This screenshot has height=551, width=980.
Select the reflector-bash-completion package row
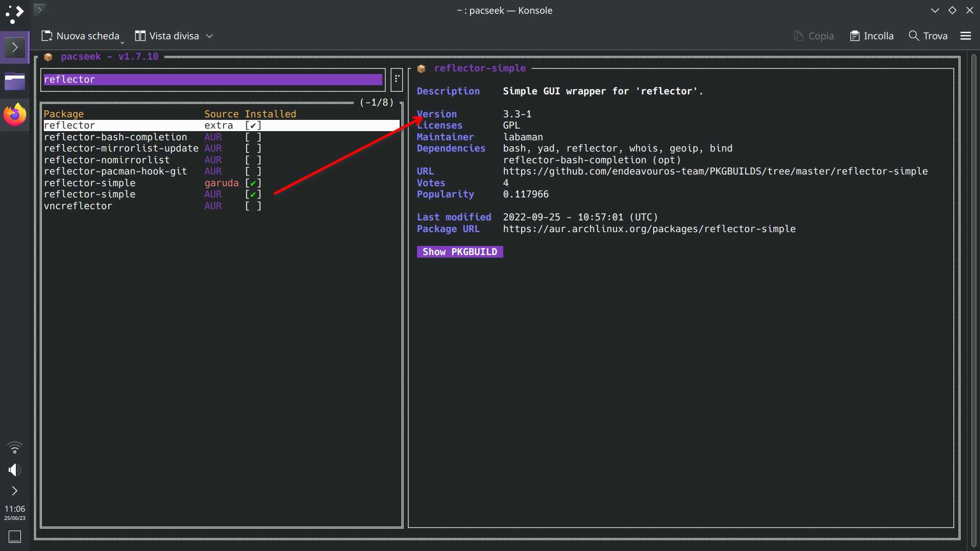(222, 137)
